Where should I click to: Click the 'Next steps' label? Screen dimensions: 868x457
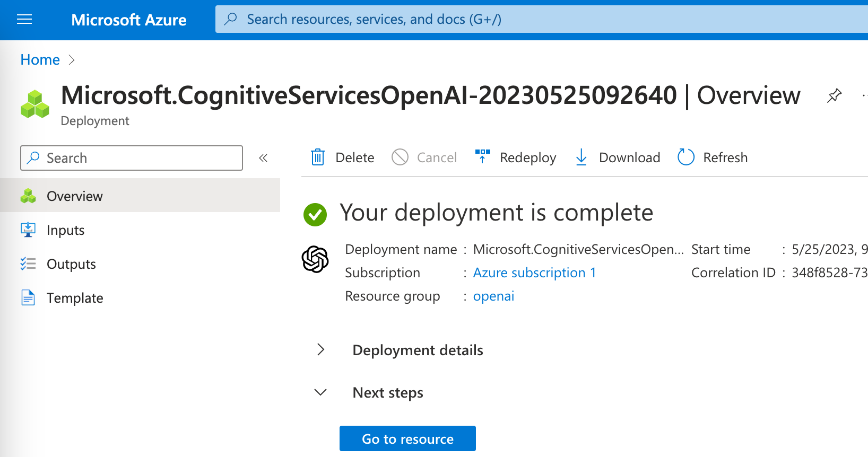click(388, 393)
